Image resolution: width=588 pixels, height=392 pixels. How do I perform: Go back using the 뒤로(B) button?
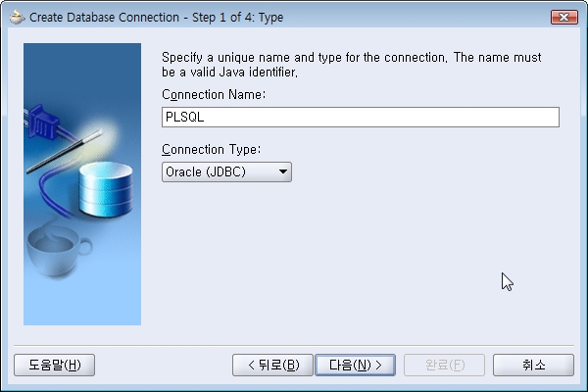point(272,365)
